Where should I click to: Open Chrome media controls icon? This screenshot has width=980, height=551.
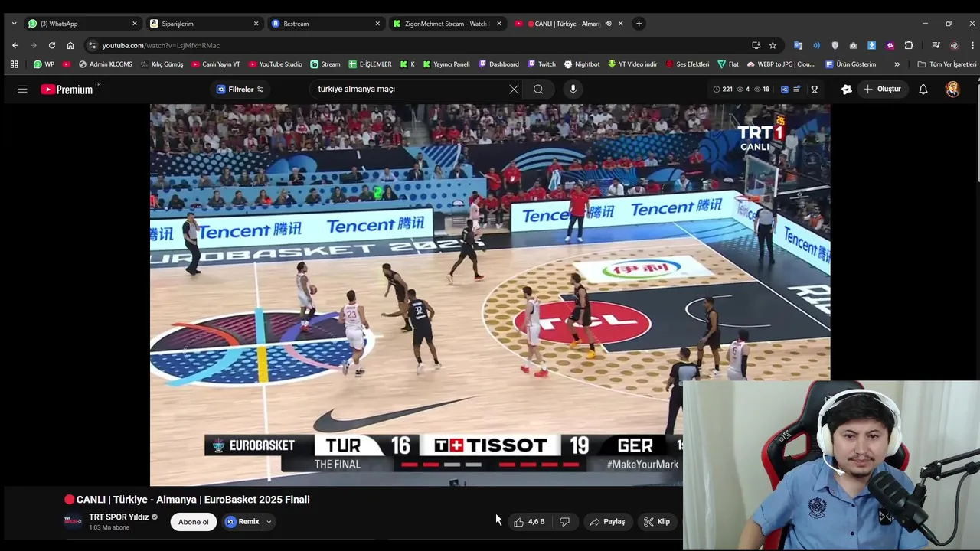pos(936,45)
